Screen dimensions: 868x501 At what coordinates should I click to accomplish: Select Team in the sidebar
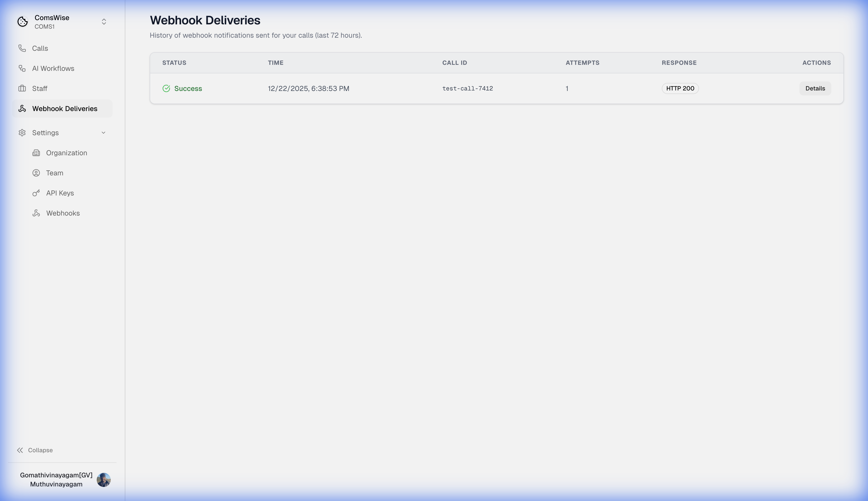tap(55, 173)
